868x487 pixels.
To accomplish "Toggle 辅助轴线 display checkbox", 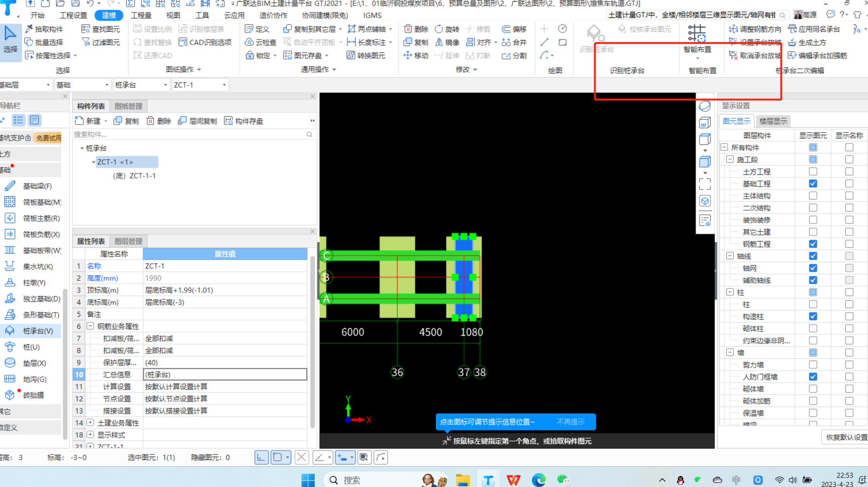I will (x=813, y=280).
